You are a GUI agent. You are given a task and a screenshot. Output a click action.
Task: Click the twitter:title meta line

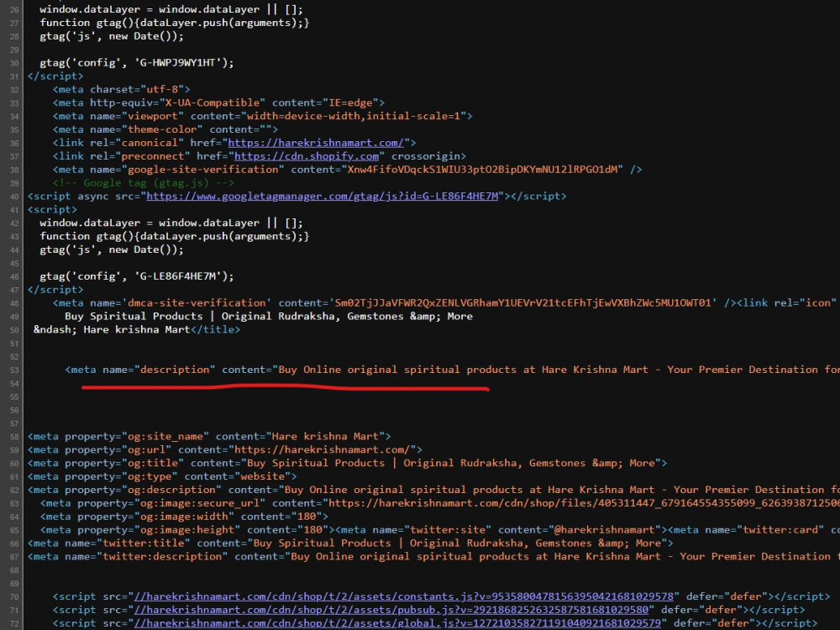(x=350, y=543)
